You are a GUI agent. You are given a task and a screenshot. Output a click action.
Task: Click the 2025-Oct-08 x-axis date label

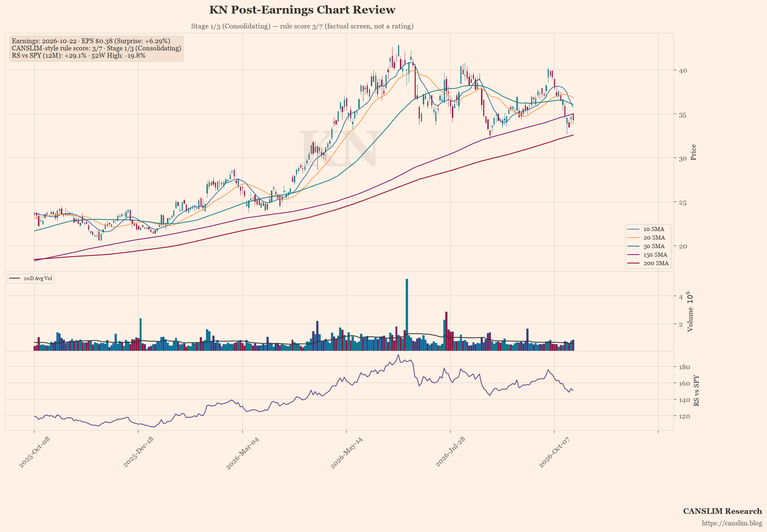[x=34, y=453]
